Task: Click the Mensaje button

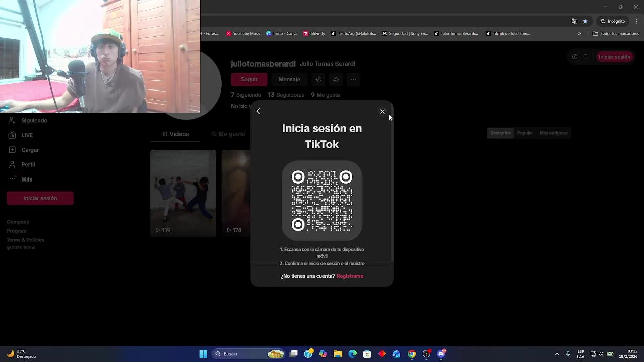Action: pos(289,79)
